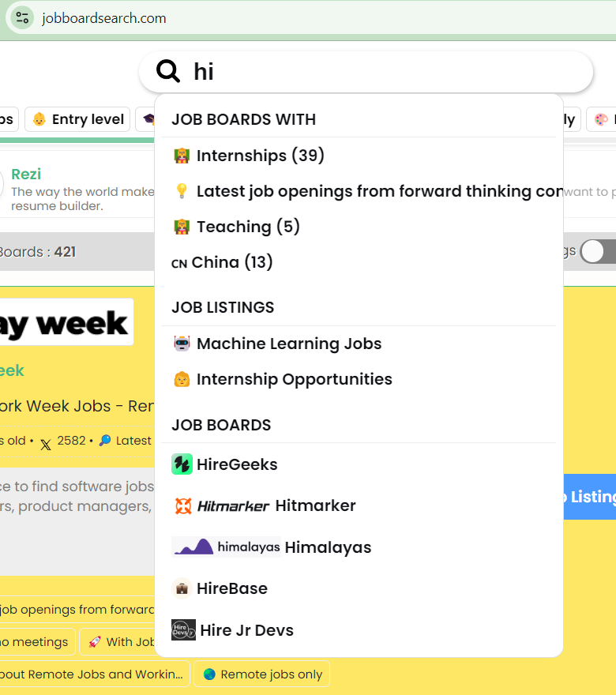Click the CN flag code beside China
The height and width of the screenshot is (695, 616).
[x=179, y=263]
